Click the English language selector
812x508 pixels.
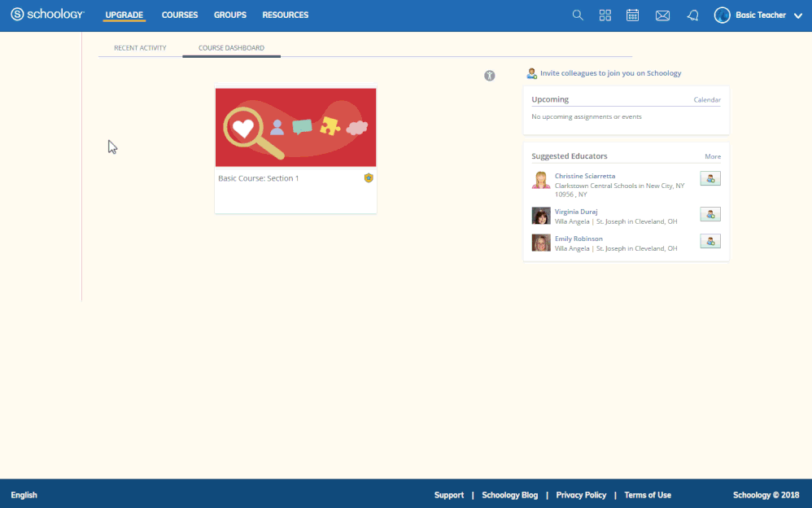[x=24, y=495]
